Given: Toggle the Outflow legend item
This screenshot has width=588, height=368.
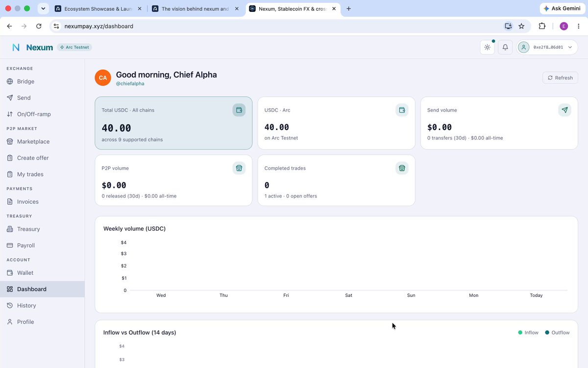Looking at the screenshot, I should click(557, 333).
